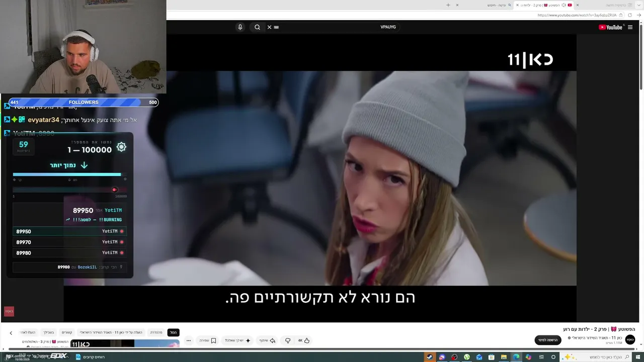Open the YouTube hamburger guide menu
644x362 pixels.
click(x=630, y=27)
